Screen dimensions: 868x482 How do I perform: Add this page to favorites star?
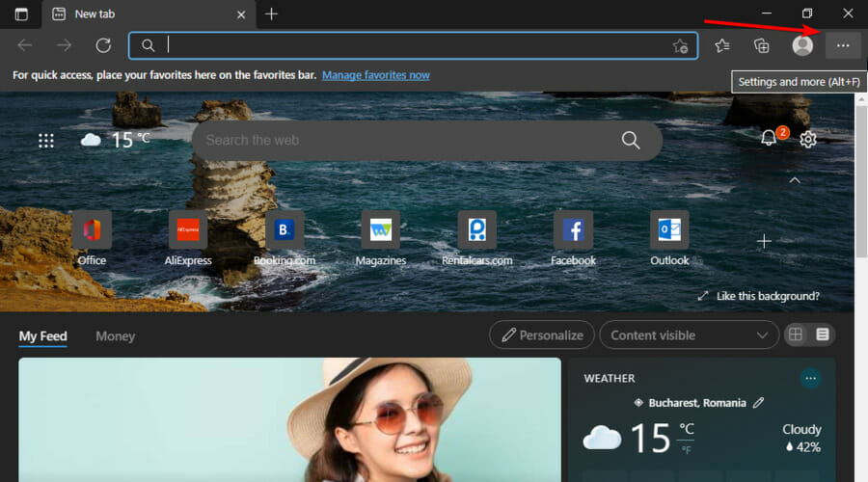click(x=680, y=45)
